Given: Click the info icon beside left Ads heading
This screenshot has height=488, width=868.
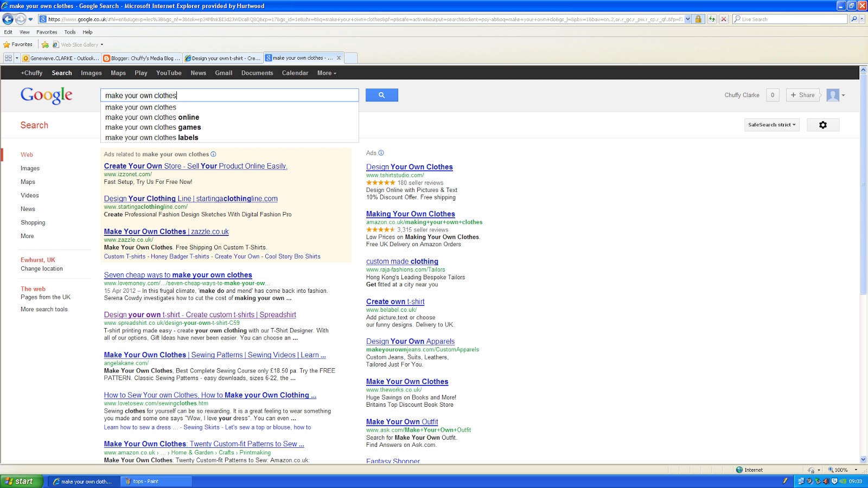Looking at the screenshot, I should [213, 154].
